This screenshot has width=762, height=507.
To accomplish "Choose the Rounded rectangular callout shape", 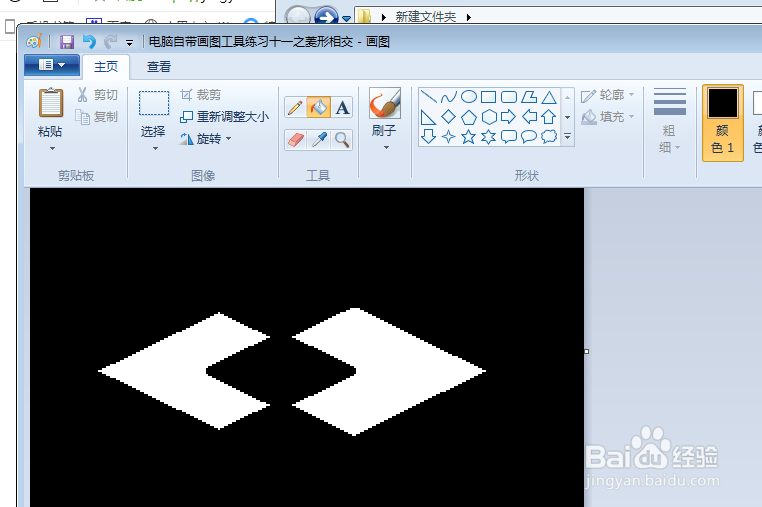I will click(x=509, y=137).
